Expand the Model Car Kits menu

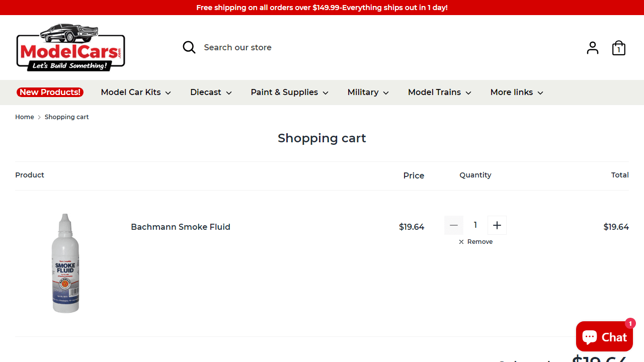tap(136, 93)
